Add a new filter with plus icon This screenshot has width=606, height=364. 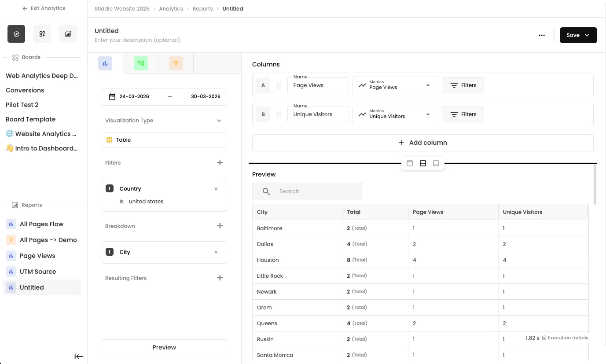coord(220,162)
